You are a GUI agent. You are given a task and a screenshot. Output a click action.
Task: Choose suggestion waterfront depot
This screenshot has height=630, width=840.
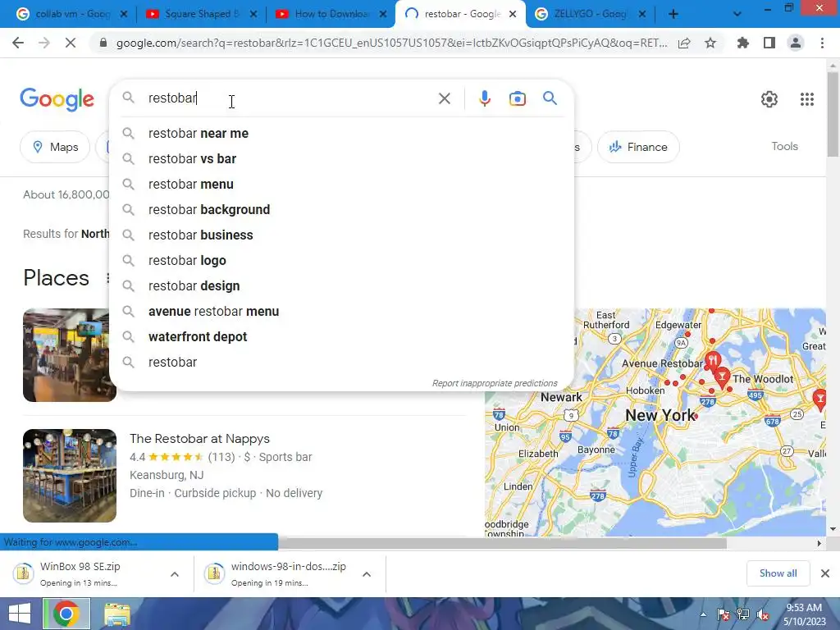click(x=341, y=337)
